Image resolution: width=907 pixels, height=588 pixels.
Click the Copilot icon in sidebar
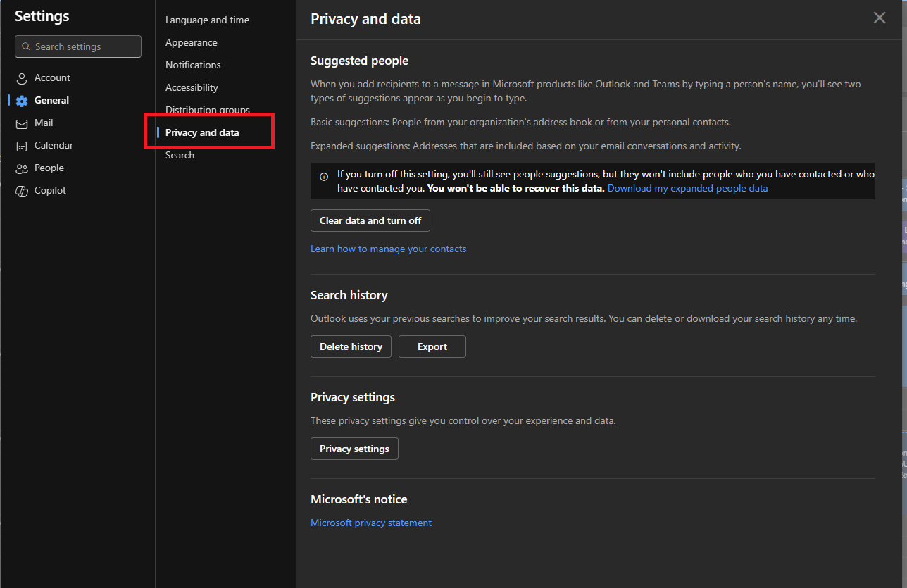[x=22, y=191]
